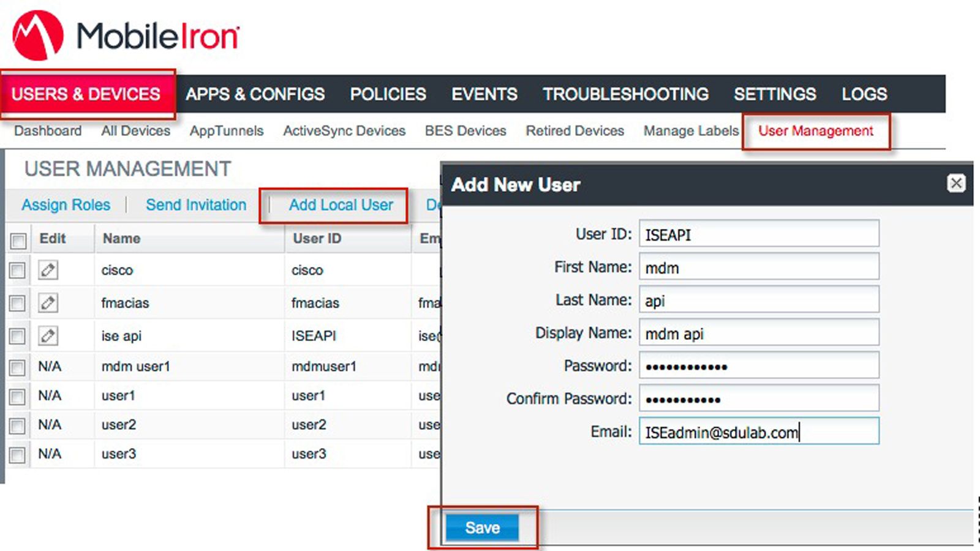Open the edit pencil for fmacias
980x551 pixels.
coord(49,302)
